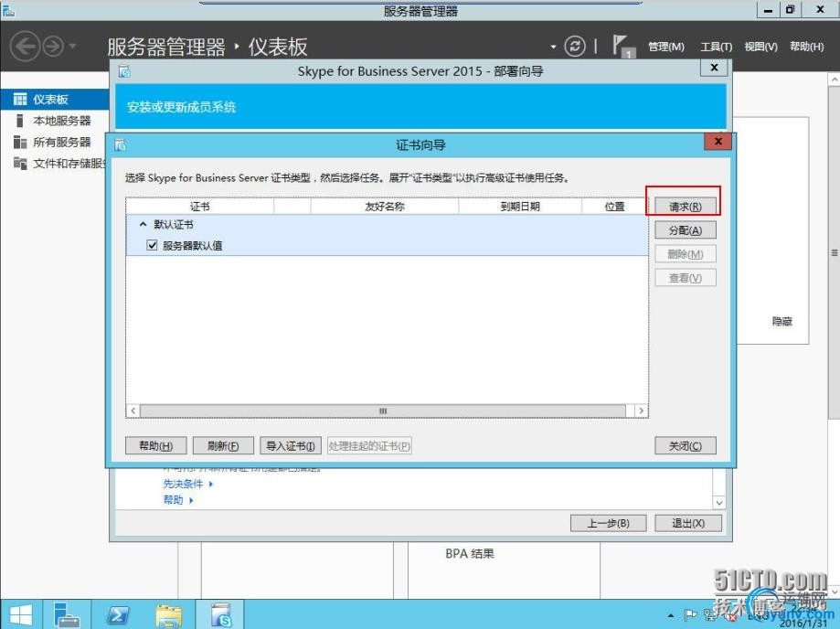Click the right arrow of certificate list scrollbar
Image resolution: width=840 pixels, height=629 pixels.
point(642,410)
